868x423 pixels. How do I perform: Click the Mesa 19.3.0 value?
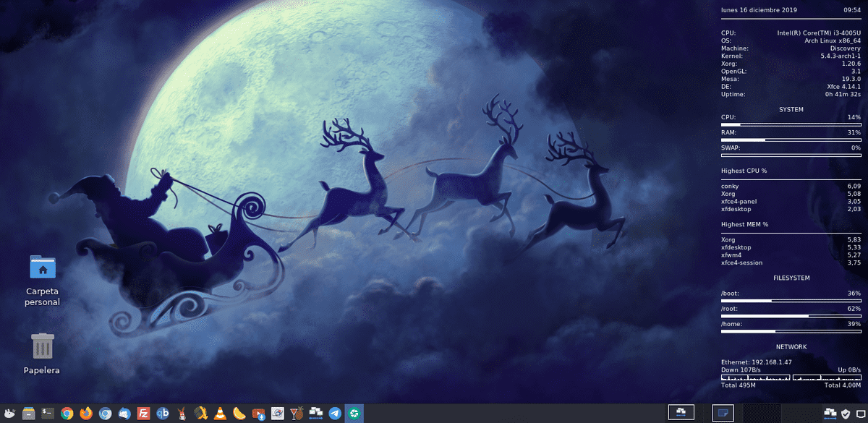[x=850, y=79]
